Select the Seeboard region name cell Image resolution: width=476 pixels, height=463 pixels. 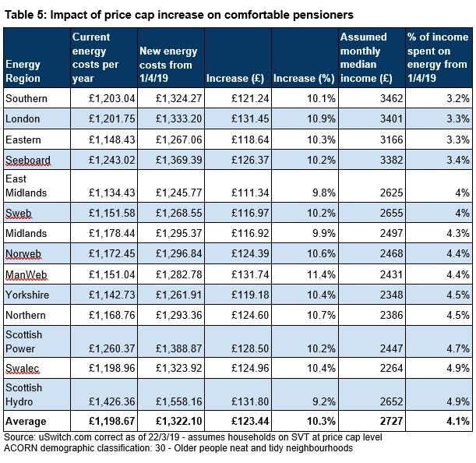tap(37, 160)
